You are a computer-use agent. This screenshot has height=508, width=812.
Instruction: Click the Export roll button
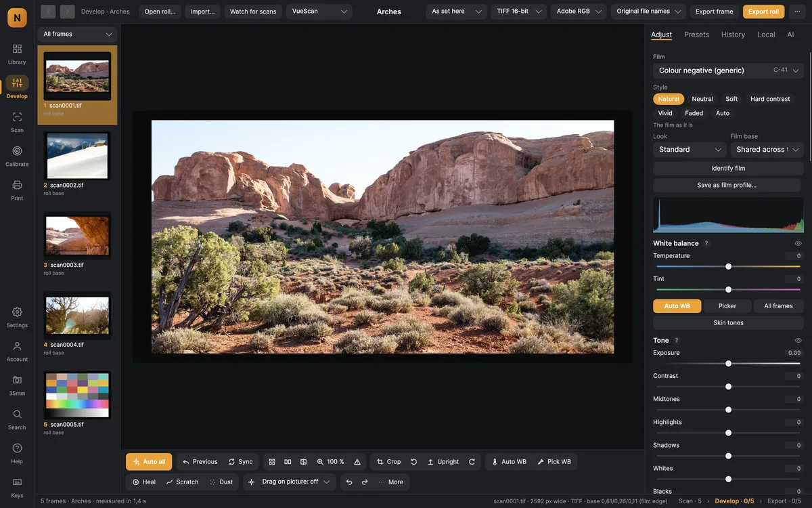[763, 12]
